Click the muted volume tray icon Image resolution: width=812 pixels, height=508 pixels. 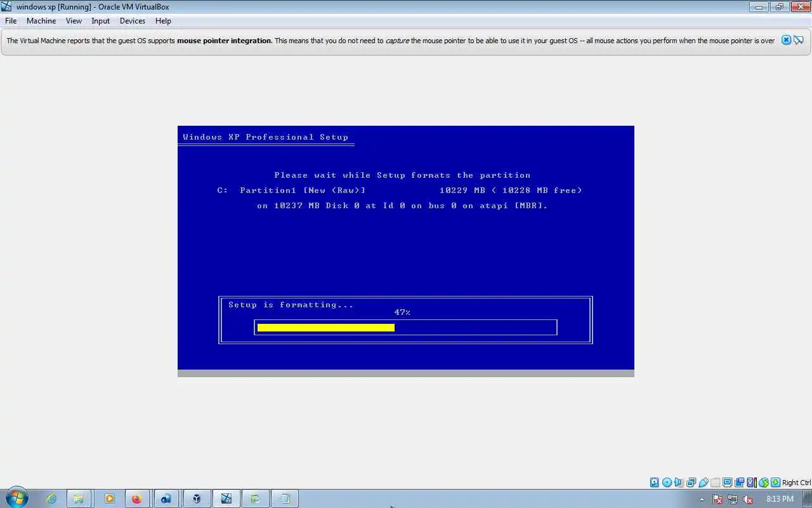tap(748, 499)
